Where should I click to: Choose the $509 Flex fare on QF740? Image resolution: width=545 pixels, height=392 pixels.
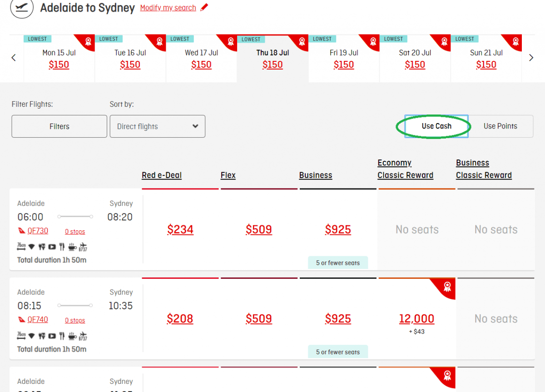(x=259, y=319)
